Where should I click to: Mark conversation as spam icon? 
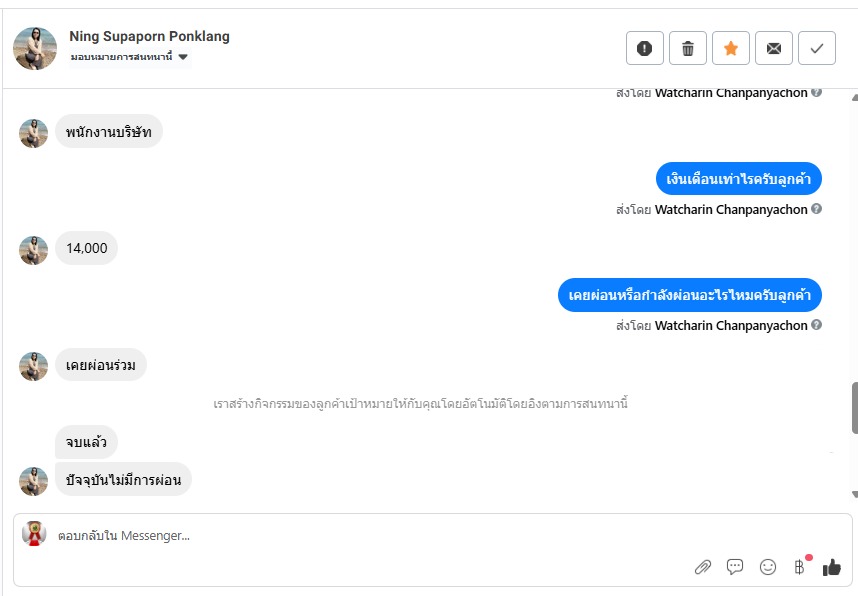[645, 48]
